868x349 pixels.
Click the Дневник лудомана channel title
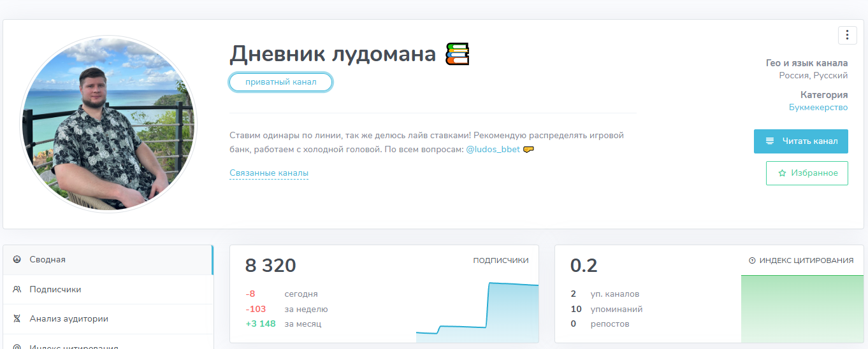coord(332,54)
